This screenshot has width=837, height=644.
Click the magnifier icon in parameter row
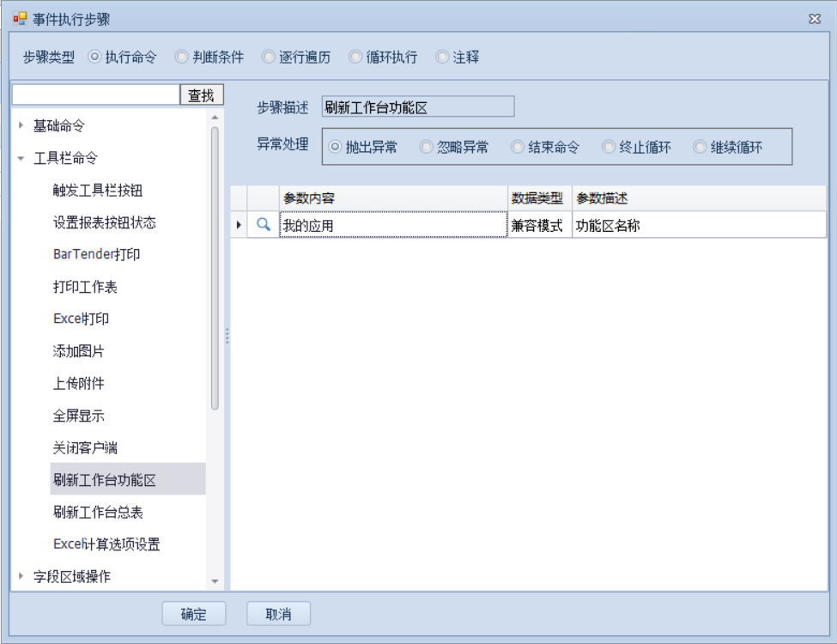(x=264, y=225)
